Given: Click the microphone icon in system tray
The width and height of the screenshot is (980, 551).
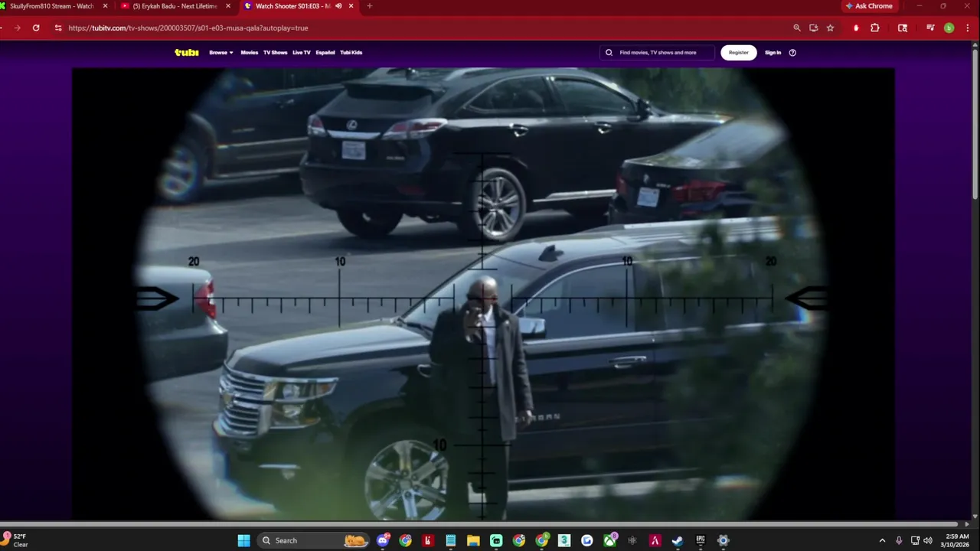Looking at the screenshot, I should pyautogui.click(x=899, y=540).
